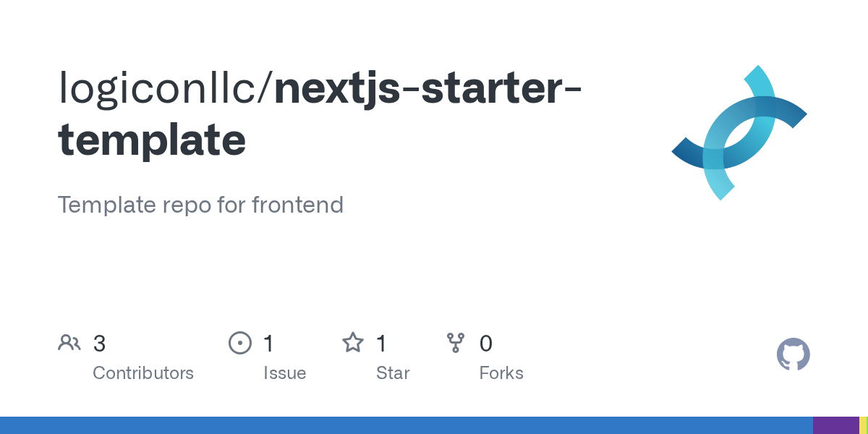Click the Contributors people icon
Image resolution: width=868 pixels, height=434 pixels.
point(69,343)
